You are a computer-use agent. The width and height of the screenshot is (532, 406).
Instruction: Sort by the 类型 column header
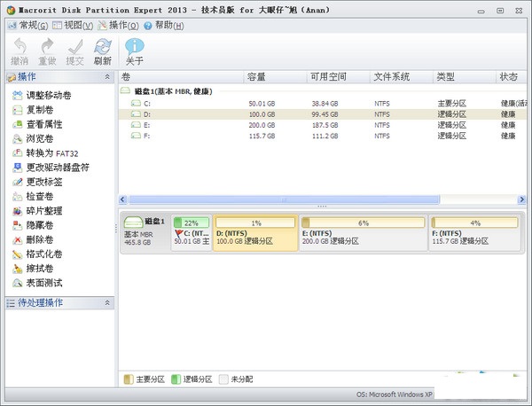click(465, 77)
